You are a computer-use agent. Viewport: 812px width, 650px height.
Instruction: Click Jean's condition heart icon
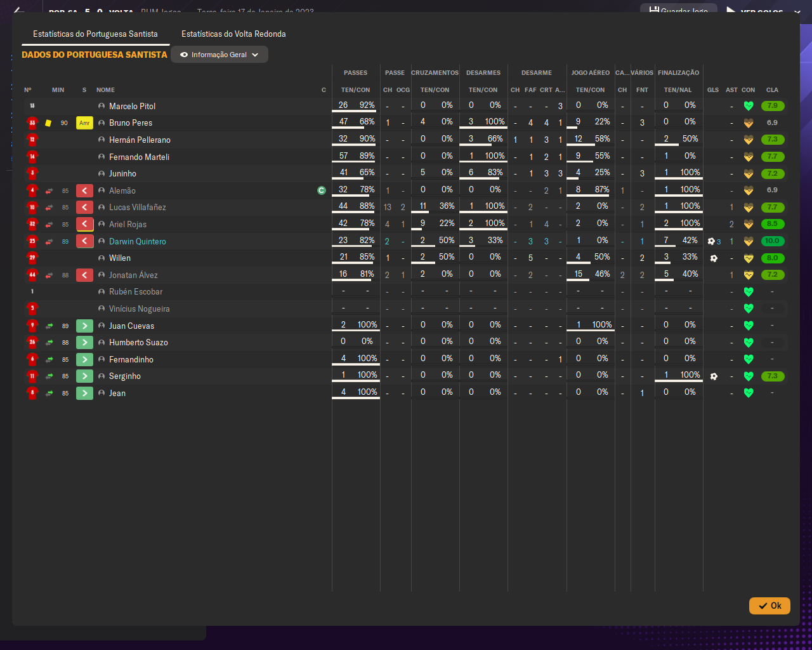pos(749,393)
